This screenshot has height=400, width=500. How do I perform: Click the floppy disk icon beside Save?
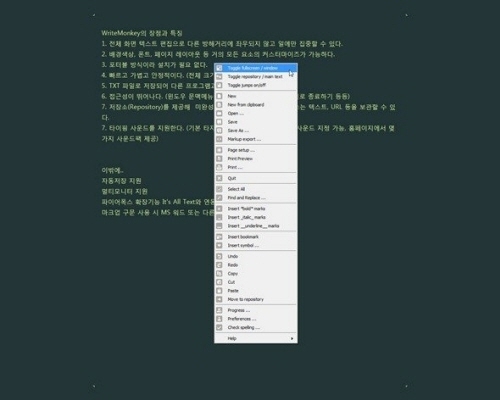219,122
